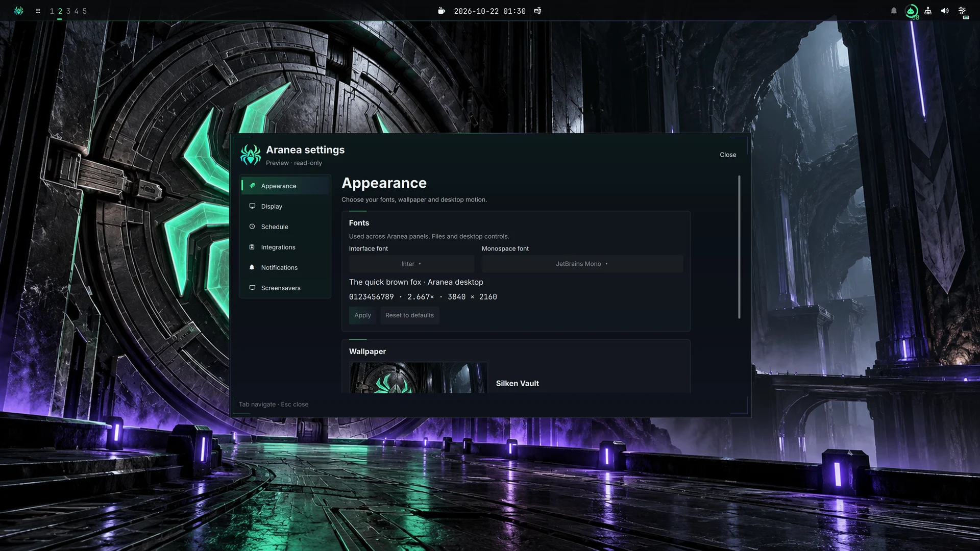The image size is (980, 551).
Task: Click the monospace sample text 0123456789
Action: [x=372, y=297]
